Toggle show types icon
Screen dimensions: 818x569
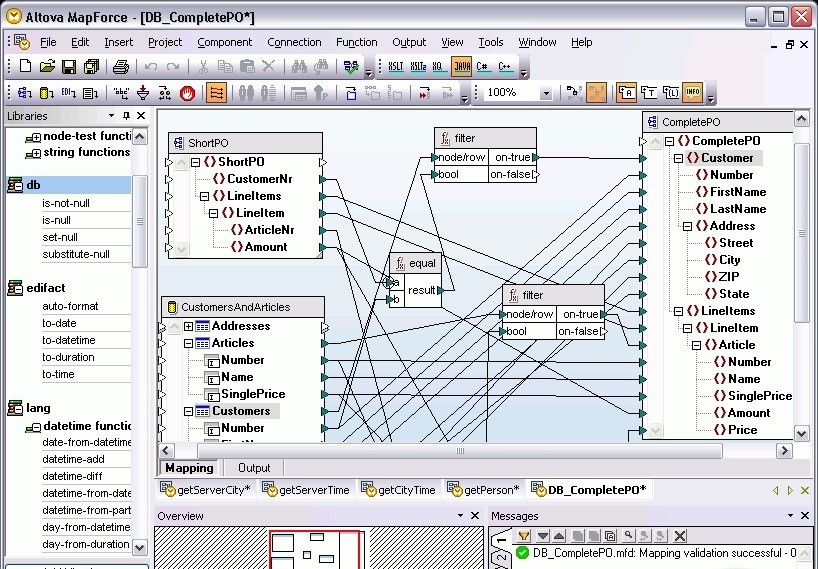648,93
